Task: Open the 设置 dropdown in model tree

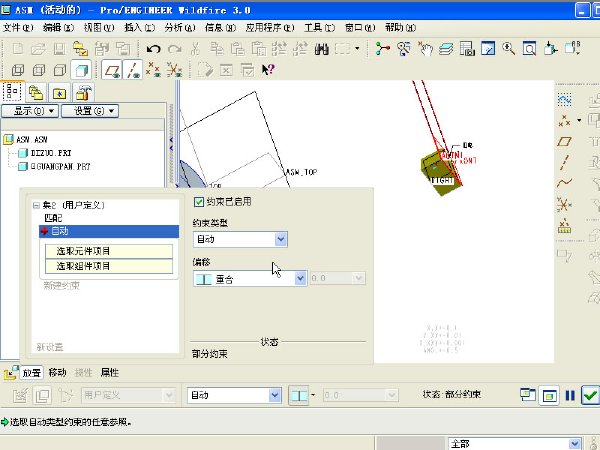Action: (90, 111)
